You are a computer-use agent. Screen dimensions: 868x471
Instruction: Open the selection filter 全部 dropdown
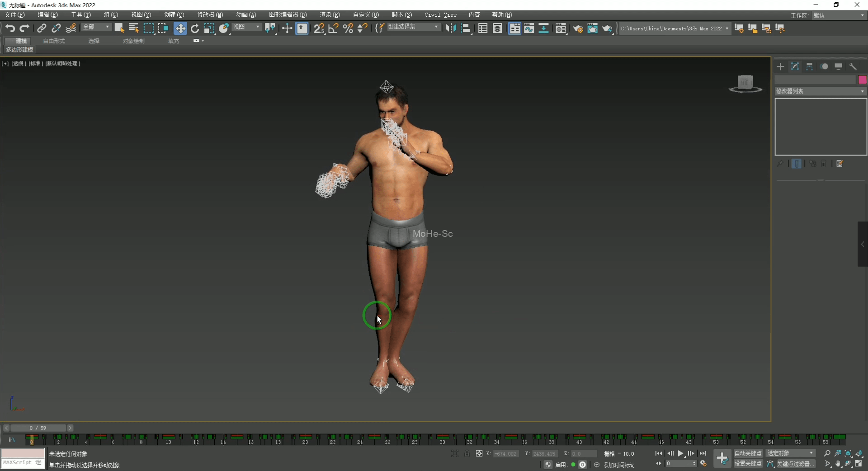click(x=96, y=28)
